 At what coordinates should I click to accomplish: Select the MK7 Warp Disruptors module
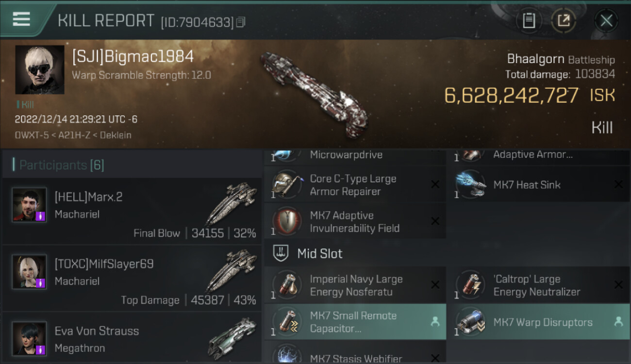539,322
